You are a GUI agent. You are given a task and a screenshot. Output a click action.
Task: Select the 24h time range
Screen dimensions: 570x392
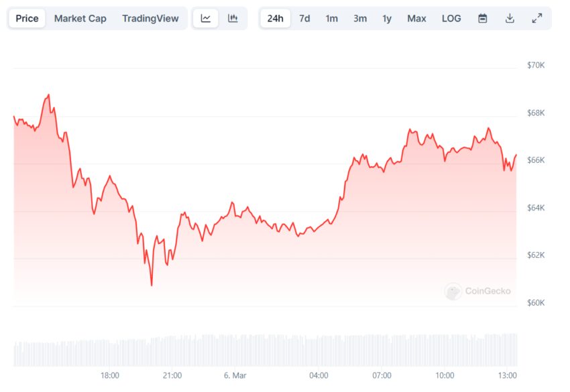pyautogui.click(x=275, y=18)
